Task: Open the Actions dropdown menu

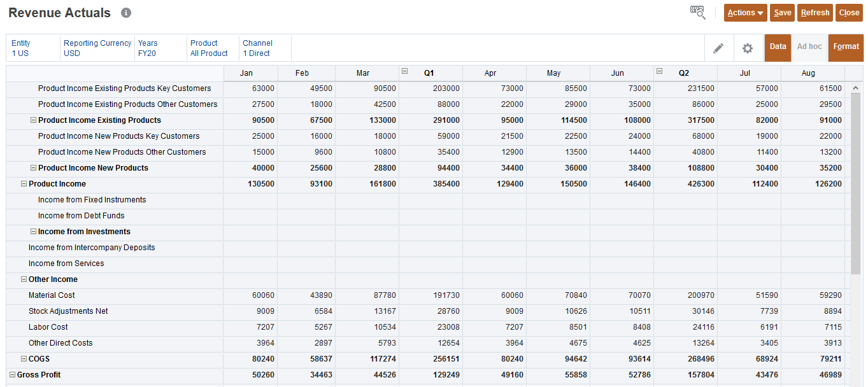Action: (745, 13)
